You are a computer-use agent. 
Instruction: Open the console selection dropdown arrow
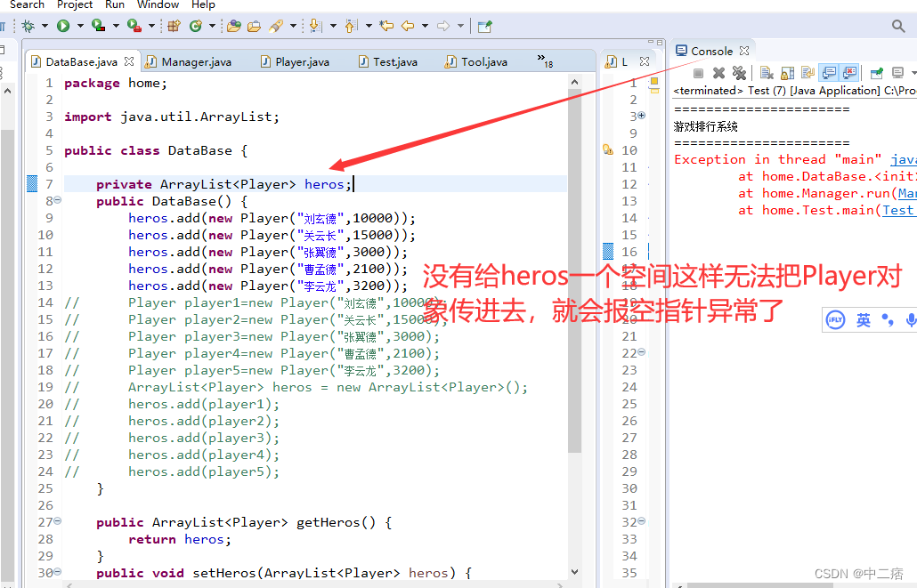(x=913, y=73)
